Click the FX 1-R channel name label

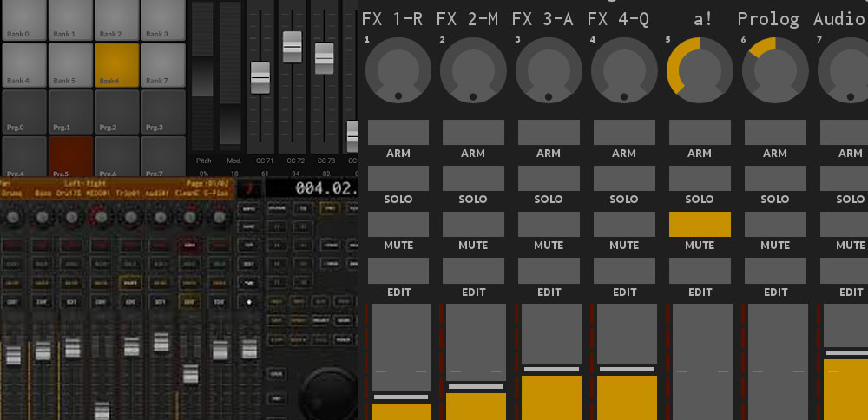click(x=392, y=19)
